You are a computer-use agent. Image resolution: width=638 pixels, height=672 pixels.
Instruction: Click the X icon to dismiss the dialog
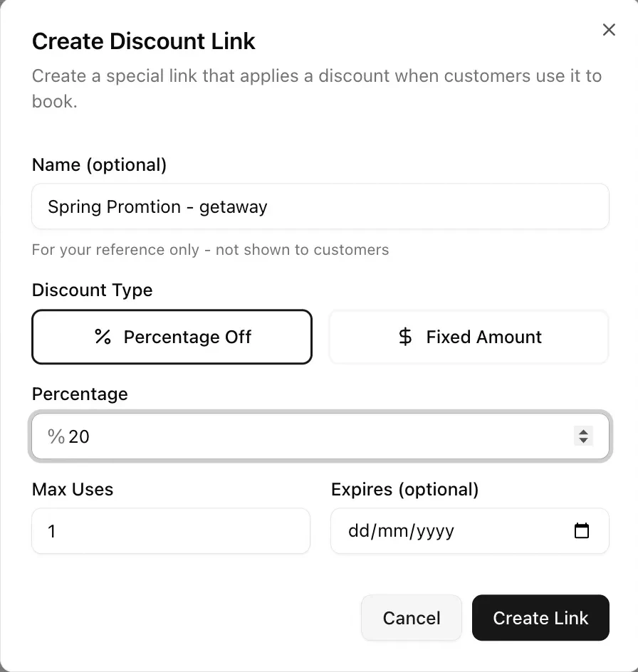click(609, 30)
